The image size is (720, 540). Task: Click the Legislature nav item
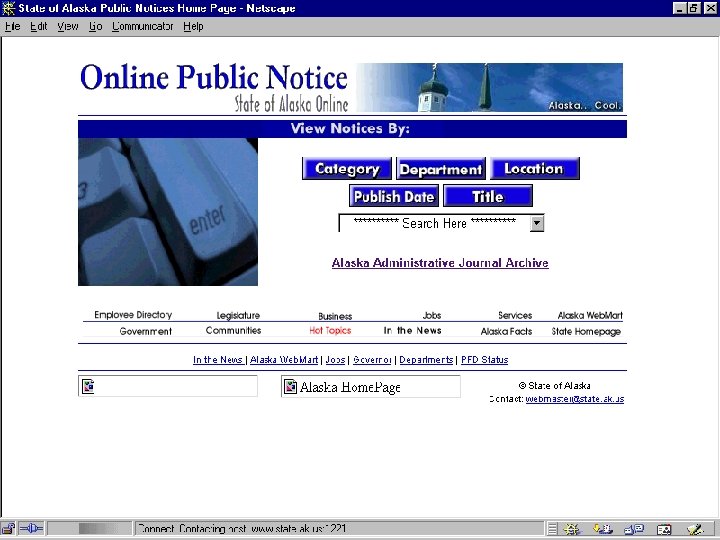coord(238,315)
